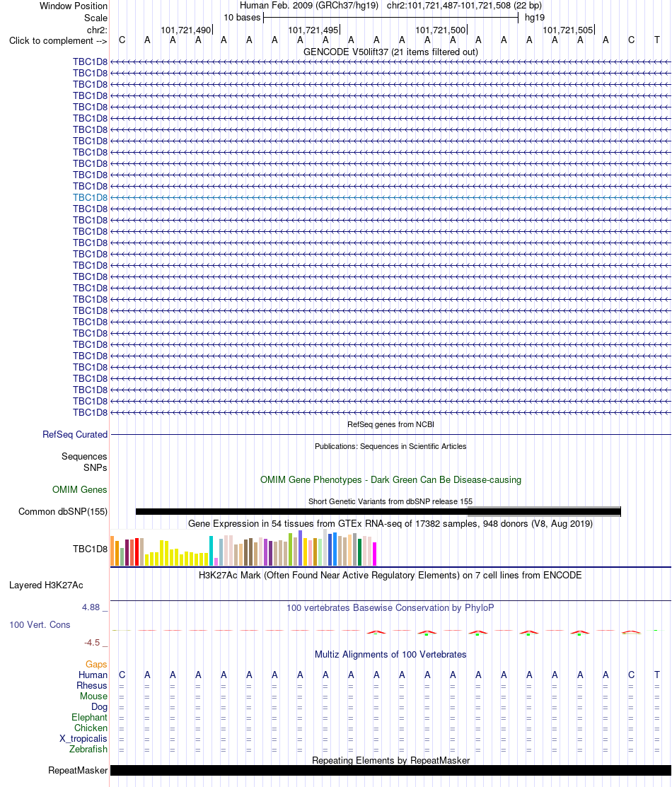Viewport: 672px width, 787px height.
Task: Select the 'Chicken' species row label
Action: (91, 728)
